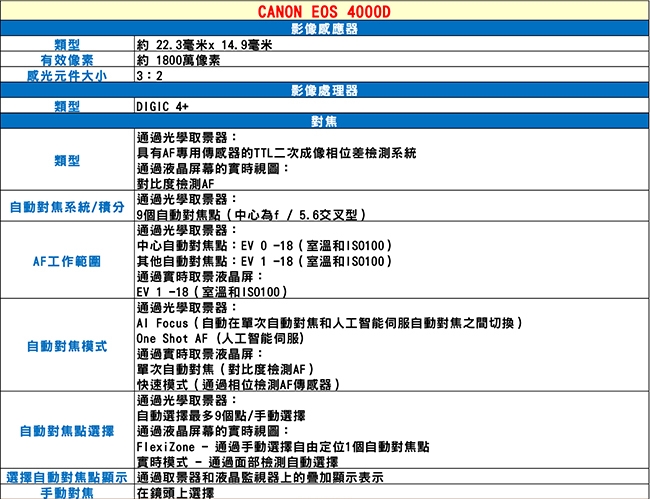Click the value 'DIGIC 4+'
This screenshot has width=650, height=499.
tap(162, 107)
